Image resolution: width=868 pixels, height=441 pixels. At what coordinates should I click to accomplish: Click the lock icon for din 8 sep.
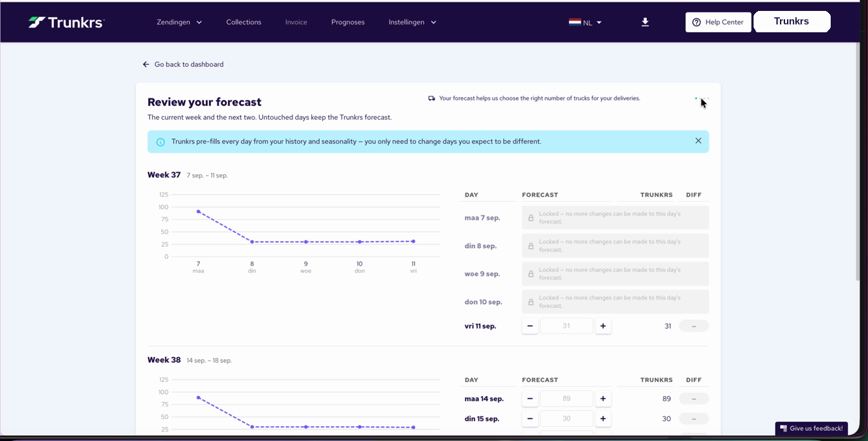[531, 246]
